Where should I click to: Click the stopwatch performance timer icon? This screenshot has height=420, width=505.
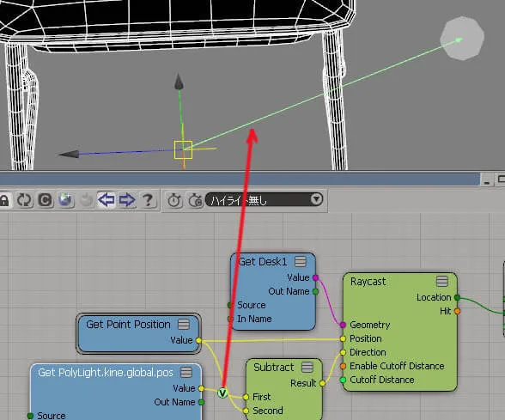pos(174,200)
